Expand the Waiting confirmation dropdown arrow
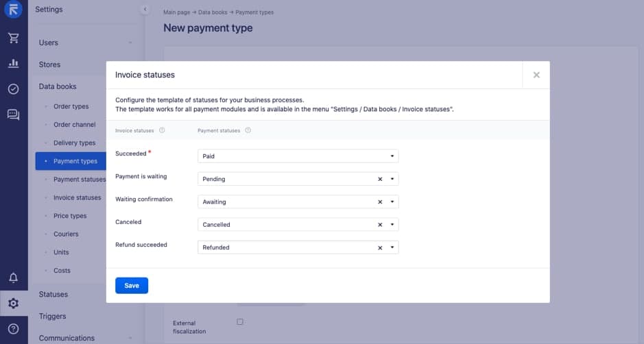Screen dimensions: 644x344 pos(392,202)
